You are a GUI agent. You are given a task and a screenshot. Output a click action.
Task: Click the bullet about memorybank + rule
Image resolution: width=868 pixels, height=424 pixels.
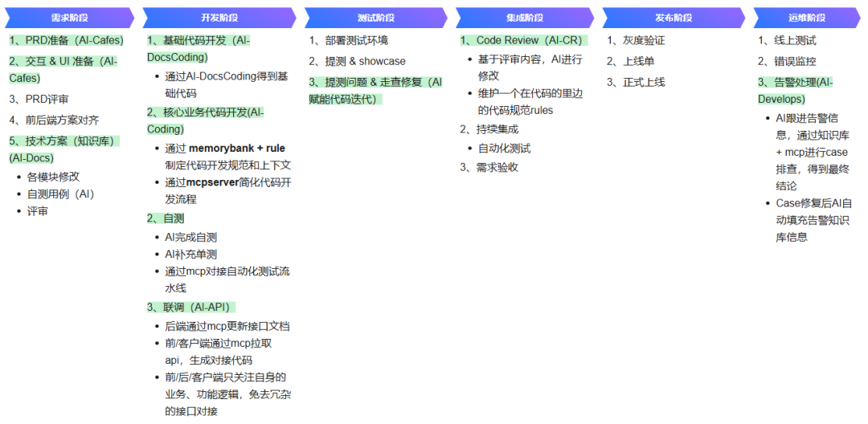[x=227, y=156]
